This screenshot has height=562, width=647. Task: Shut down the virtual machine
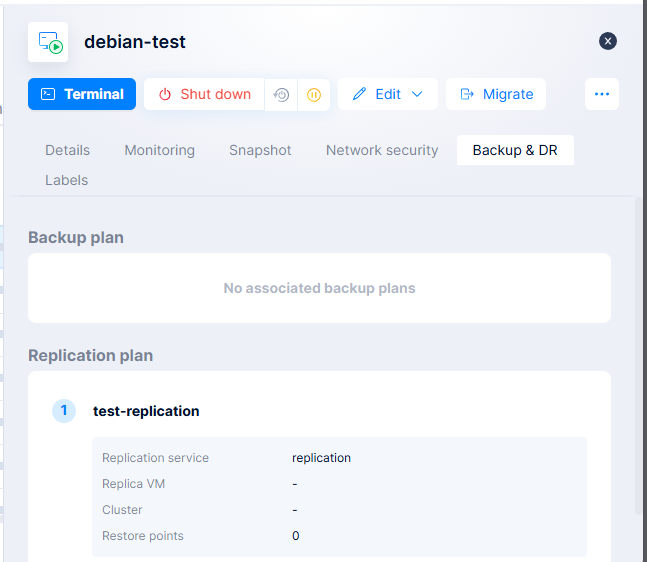tap(204, 94)
